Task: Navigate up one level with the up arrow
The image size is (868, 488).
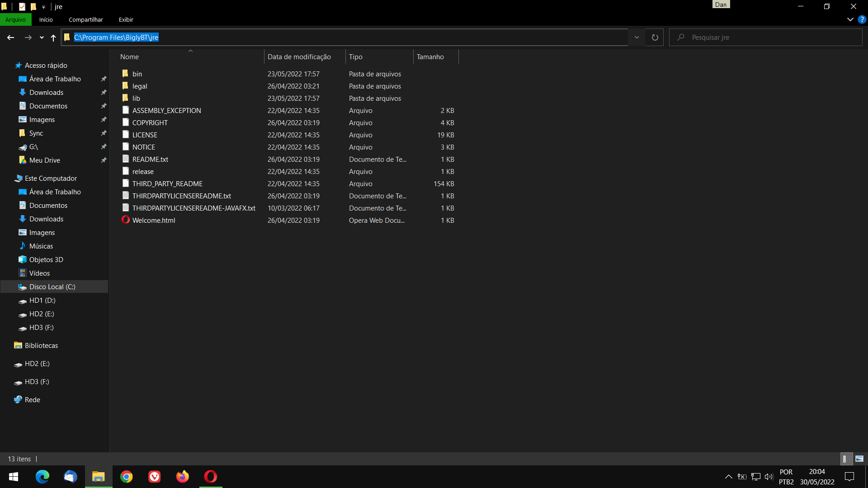Action: pos(53,38)
